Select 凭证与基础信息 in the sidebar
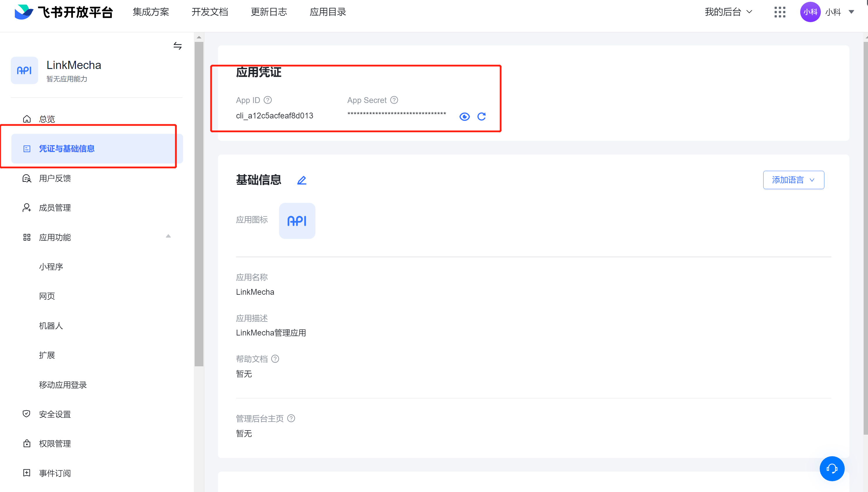 (x=97, y=149)
